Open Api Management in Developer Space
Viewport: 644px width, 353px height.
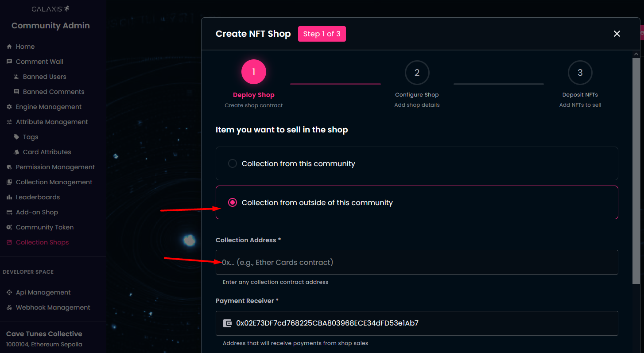(43, 292)
